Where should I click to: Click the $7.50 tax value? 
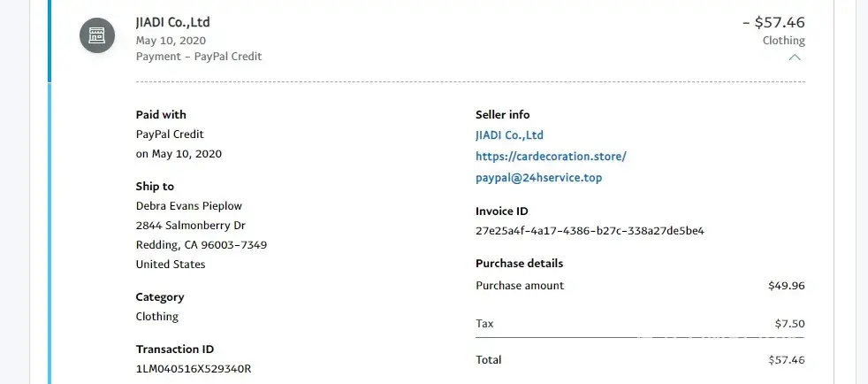(x=789, y=324)
